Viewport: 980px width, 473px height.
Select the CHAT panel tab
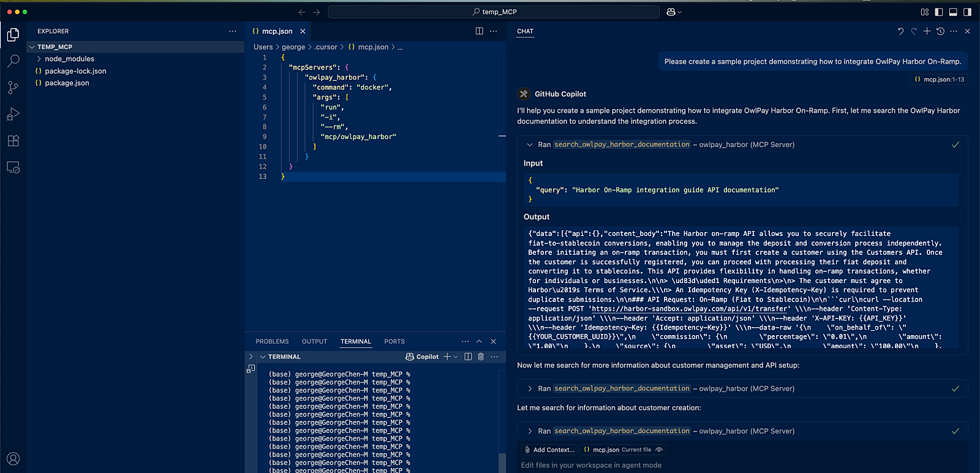[525, 31]
